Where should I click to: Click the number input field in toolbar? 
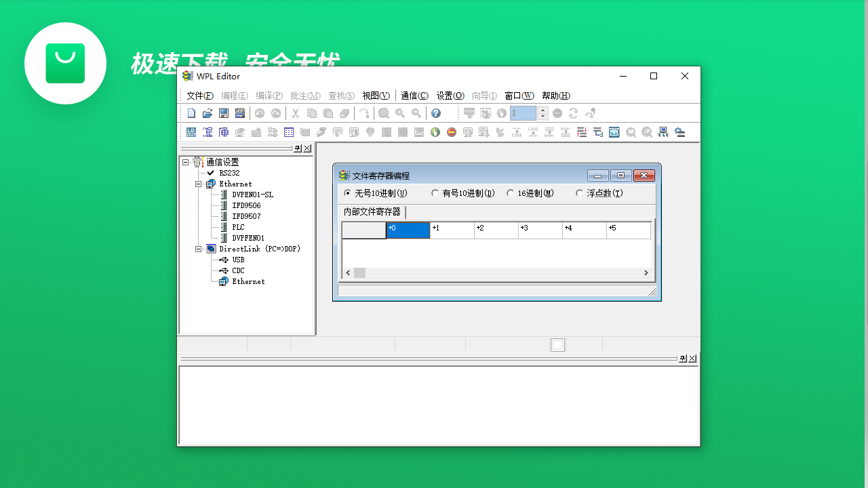524,113
